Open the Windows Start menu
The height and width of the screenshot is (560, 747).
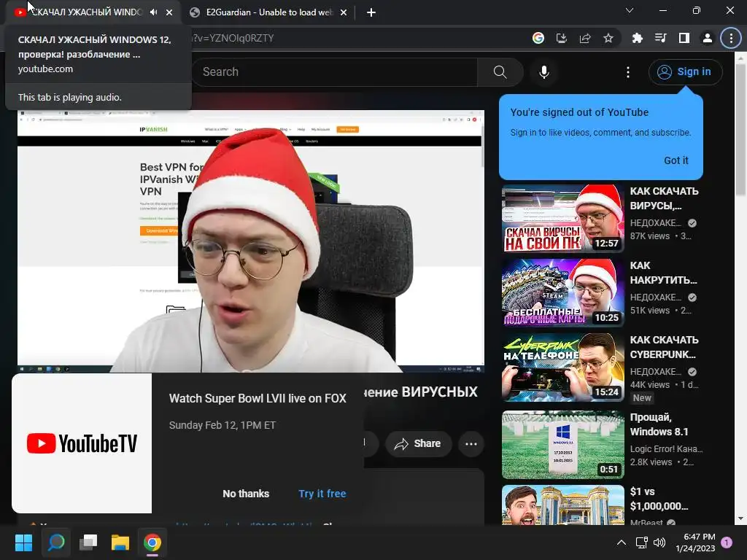[x=23, y=542]
